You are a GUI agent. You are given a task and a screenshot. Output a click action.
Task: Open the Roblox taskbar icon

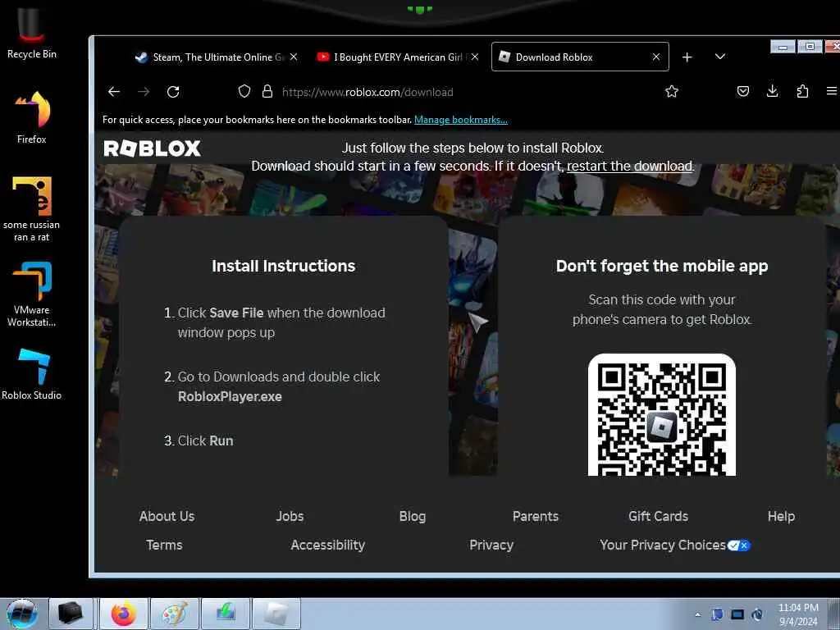(x=276, y=614)
